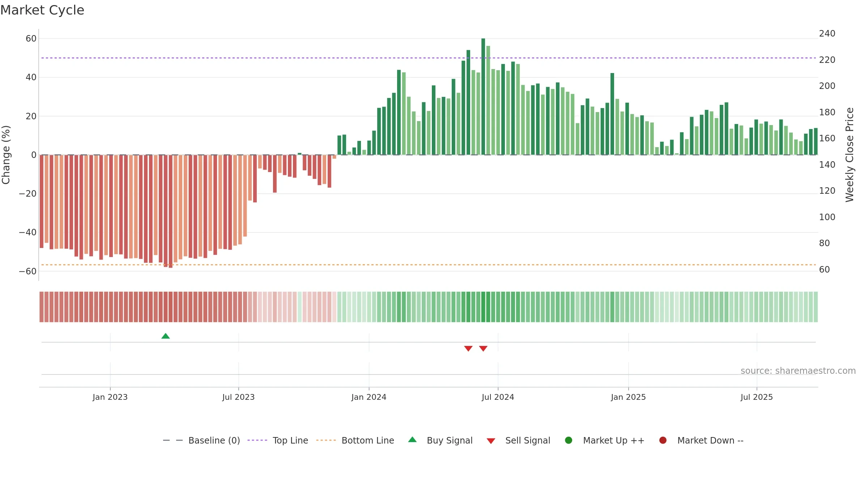The height and width of the screenshot is (488, 868).
Task: Click the orange dotted line sample in legend
Action: [326, 440]
